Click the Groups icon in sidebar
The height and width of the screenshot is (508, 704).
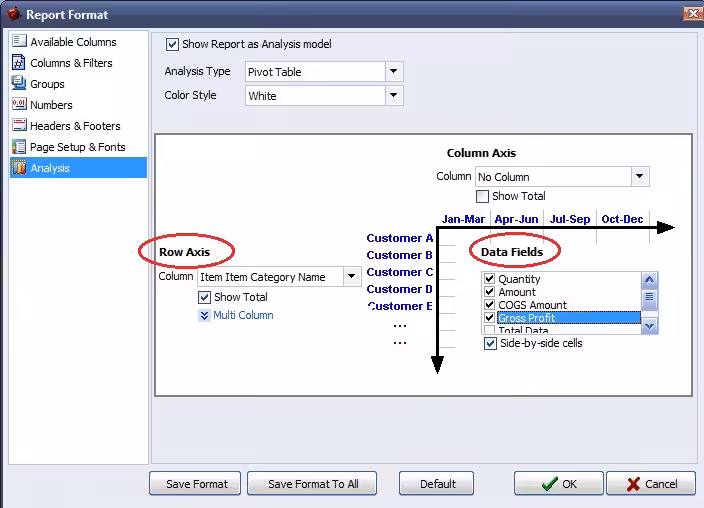(x=19, y=84)
